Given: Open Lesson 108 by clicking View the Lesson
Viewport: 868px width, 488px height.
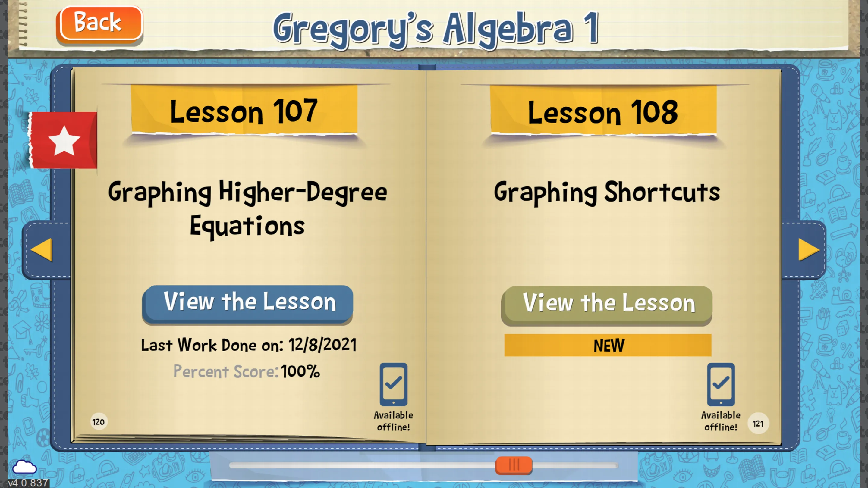Looking at the screenshot, I should [x=608, y=303].
